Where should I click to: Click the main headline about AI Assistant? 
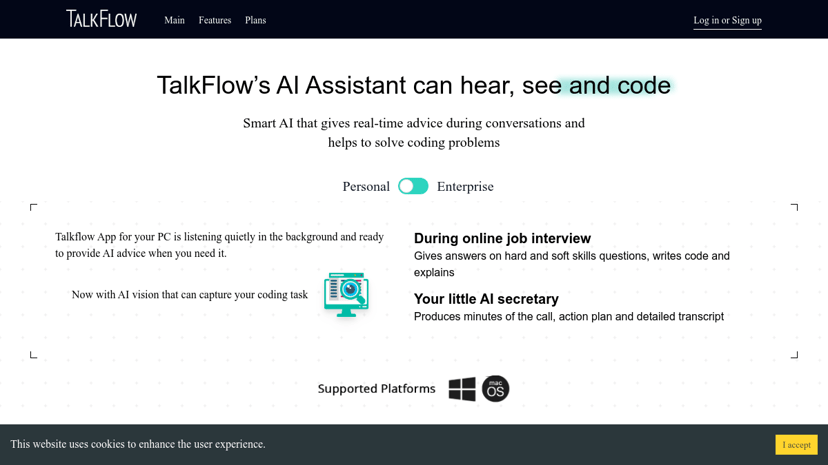point(413,86)
